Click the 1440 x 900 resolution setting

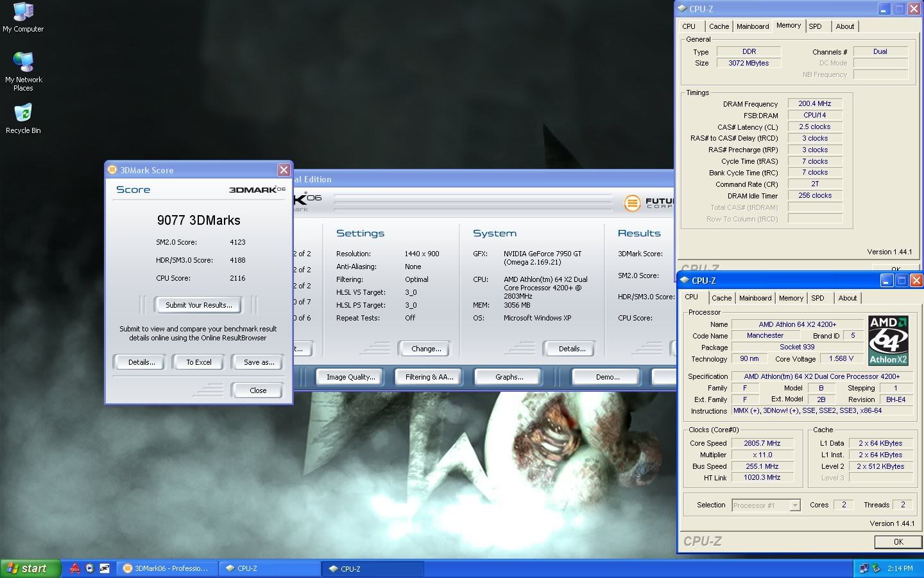pyautogui.click(x=422, y=254)
